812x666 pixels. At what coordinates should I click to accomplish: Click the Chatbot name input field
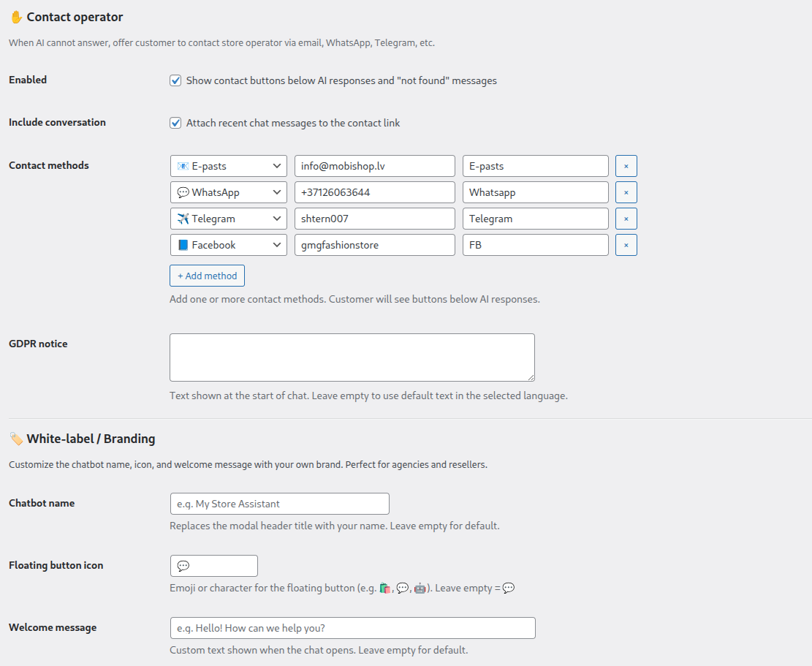[x=280, y=504]
